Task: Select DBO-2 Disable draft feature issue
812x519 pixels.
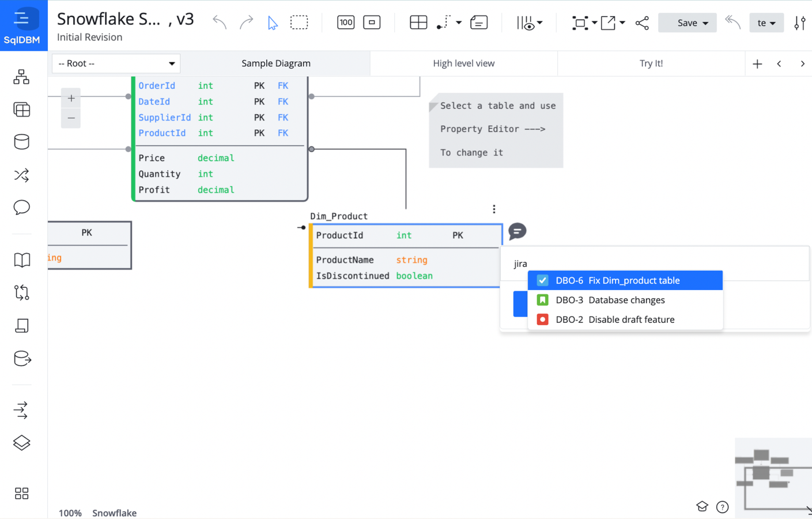Action: tap(625, 319)
